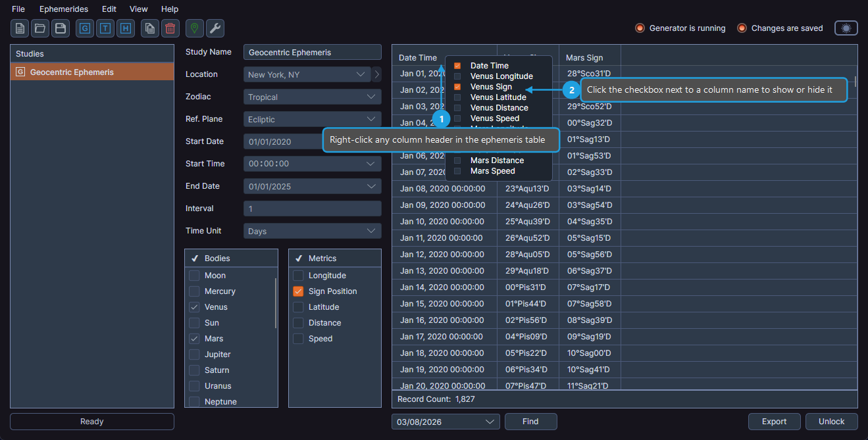
Task: Open the Location dropdown
Action: coord(307,74)
